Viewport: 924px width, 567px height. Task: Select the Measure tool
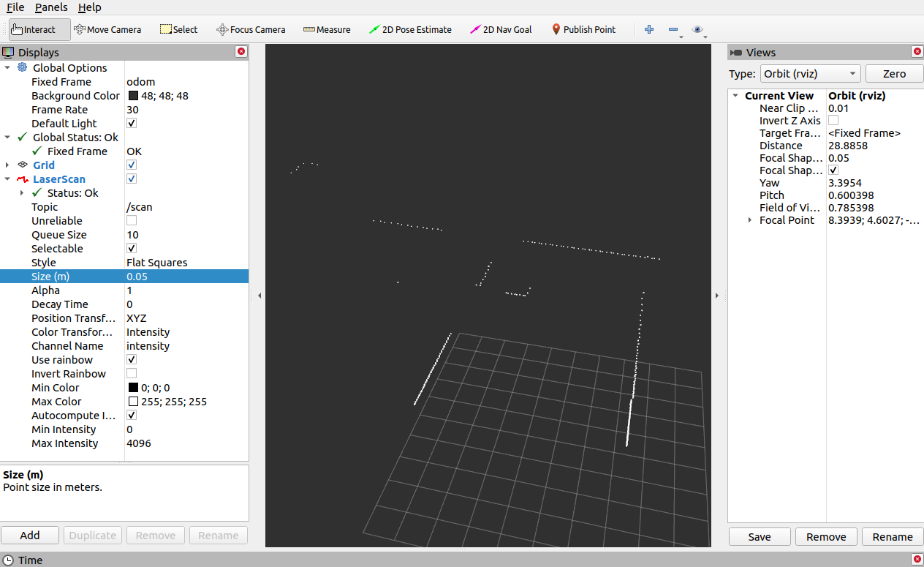327,29
